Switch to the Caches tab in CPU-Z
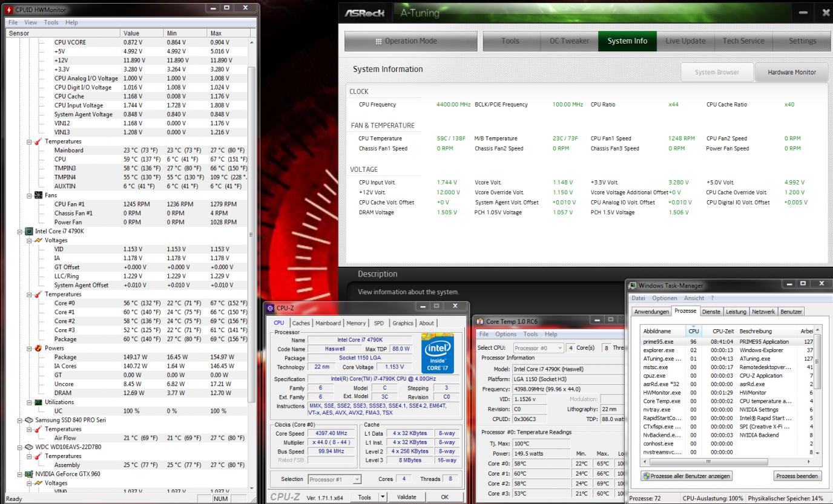Screen dimensions: 833x504 pyautogui.click(x=301, y=323)
